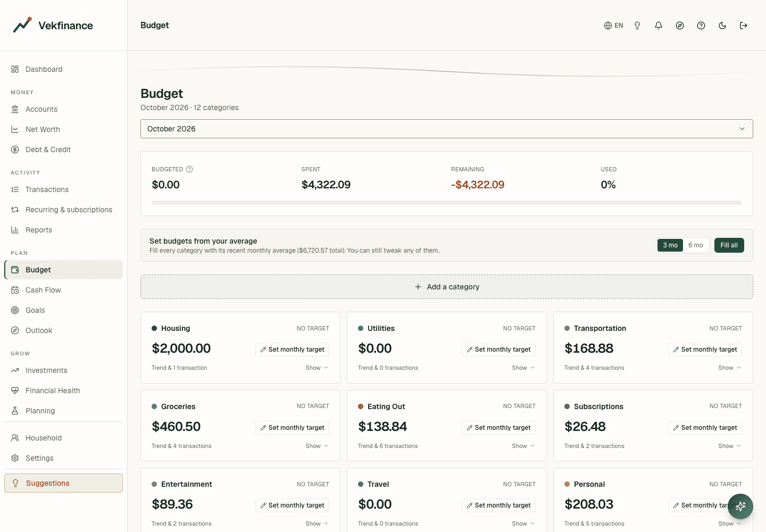The height and width of the screenshot is (532, 766).
Task: Click the compass tour icon in header
Action: (x=680, y=26)
